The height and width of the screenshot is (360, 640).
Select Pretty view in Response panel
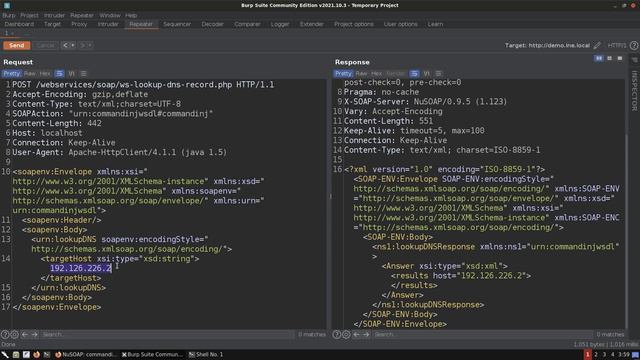[343, 73]
